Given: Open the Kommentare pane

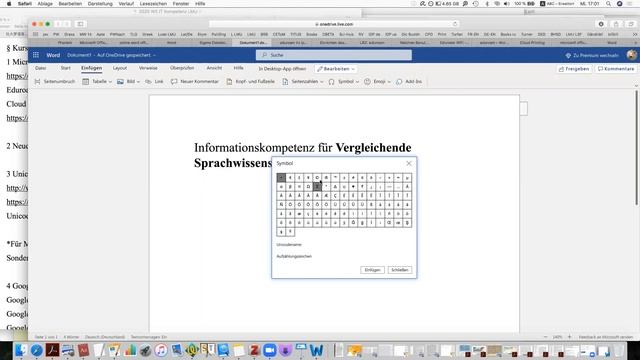Looking at the screenshot, I should (616, 69).
